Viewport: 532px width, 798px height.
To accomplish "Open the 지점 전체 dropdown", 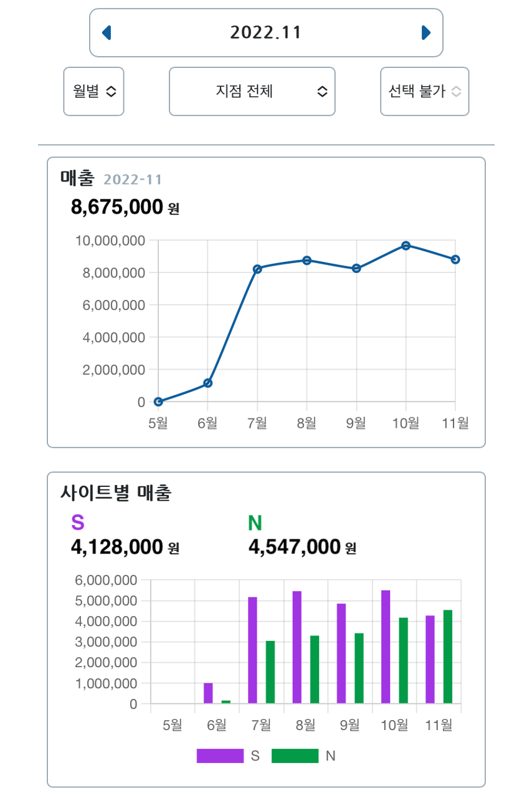I will click(x=252, y=91).
